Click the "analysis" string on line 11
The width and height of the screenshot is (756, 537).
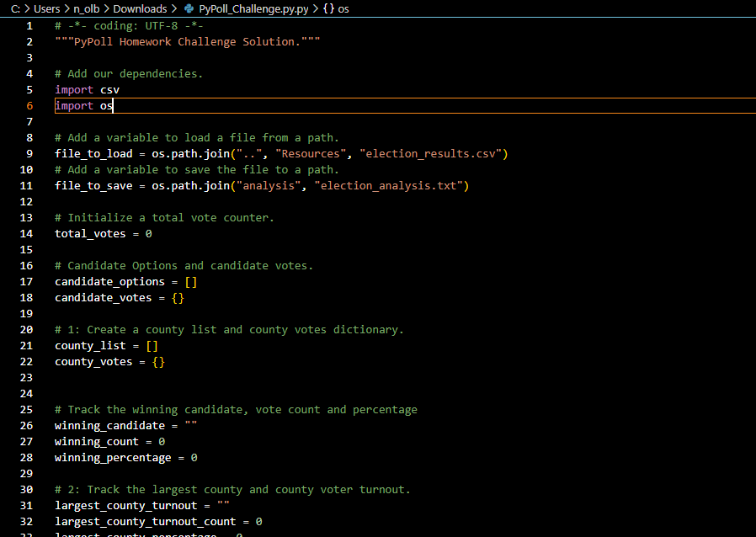click(269, 185)
